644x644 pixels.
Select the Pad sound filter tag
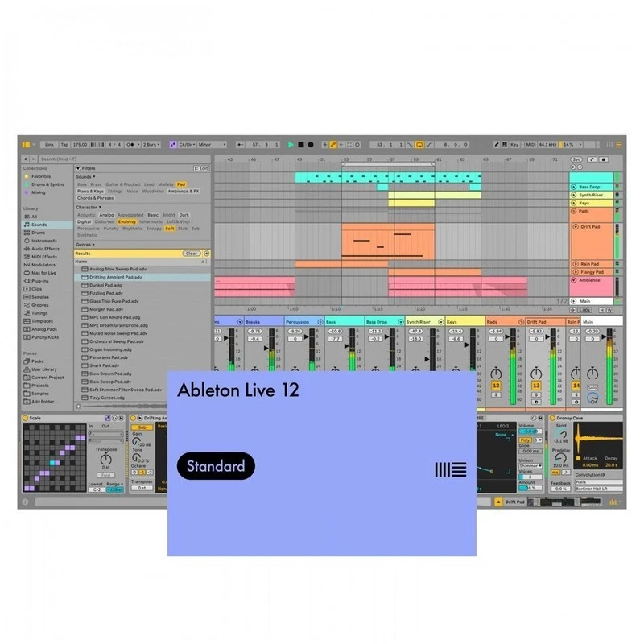coord(182,184)
